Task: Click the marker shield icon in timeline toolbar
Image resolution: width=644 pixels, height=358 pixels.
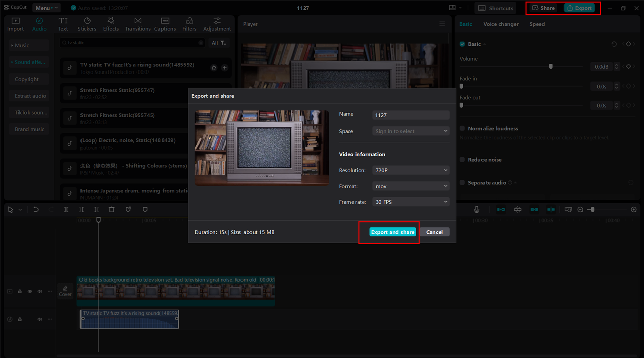Action: [x=145, y=209]
